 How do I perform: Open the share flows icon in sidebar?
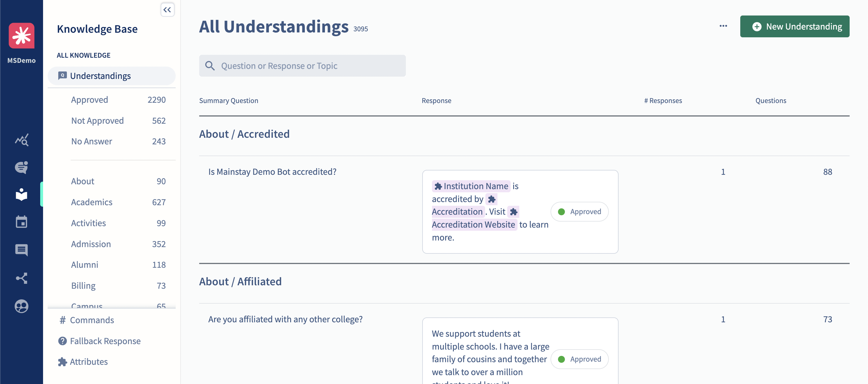tap(22, 278)
